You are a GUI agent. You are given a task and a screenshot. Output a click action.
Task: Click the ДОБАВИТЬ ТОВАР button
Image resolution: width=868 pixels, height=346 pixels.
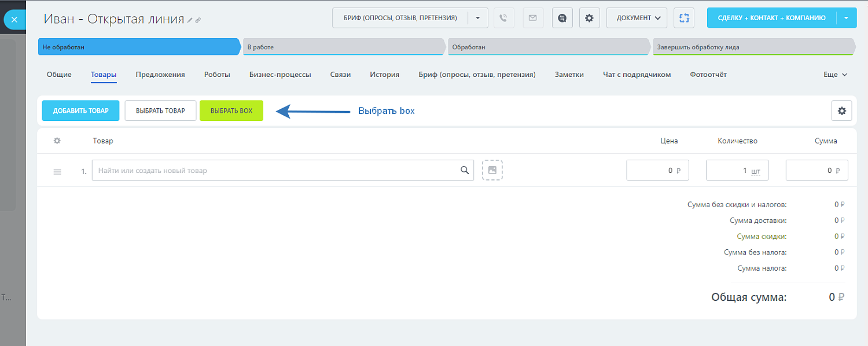pyautogui.click(x=80, y=110)
